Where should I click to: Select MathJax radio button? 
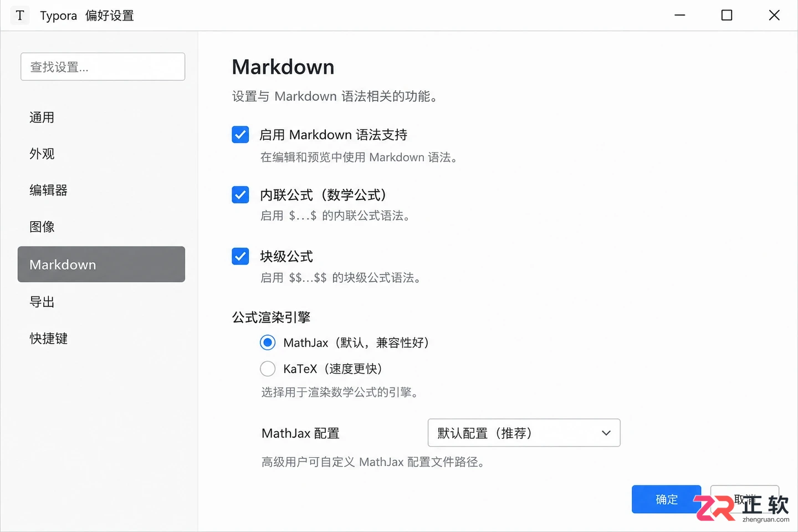[x=268, y=342]
